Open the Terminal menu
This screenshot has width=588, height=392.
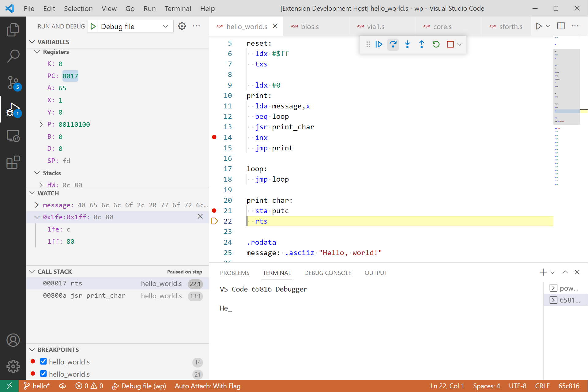[178, 9]
